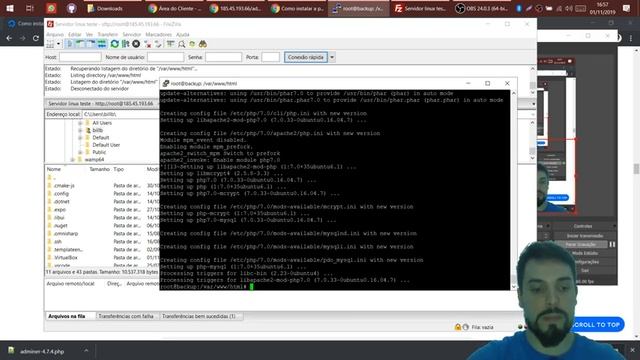The image size is (640, 360).
Task: Click the Conexão rápida button
Action: click(x=306, y=57)
